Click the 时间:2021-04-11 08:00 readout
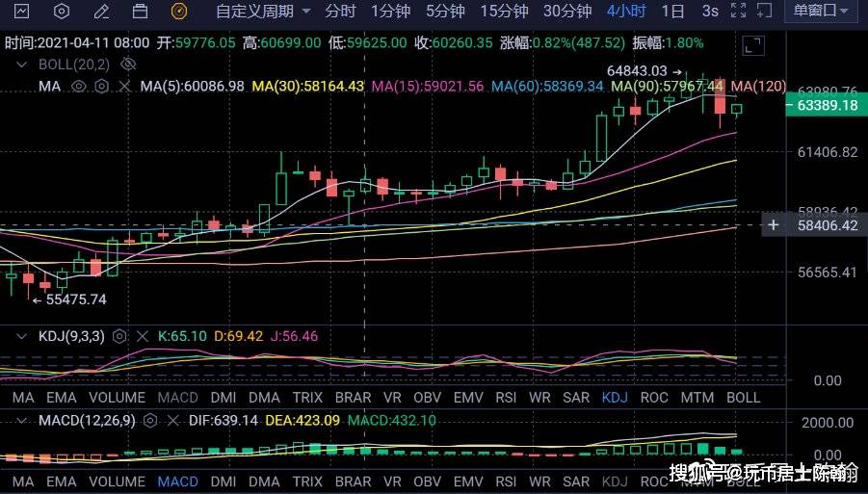This screenshot has height=494, width=868. 77,43
